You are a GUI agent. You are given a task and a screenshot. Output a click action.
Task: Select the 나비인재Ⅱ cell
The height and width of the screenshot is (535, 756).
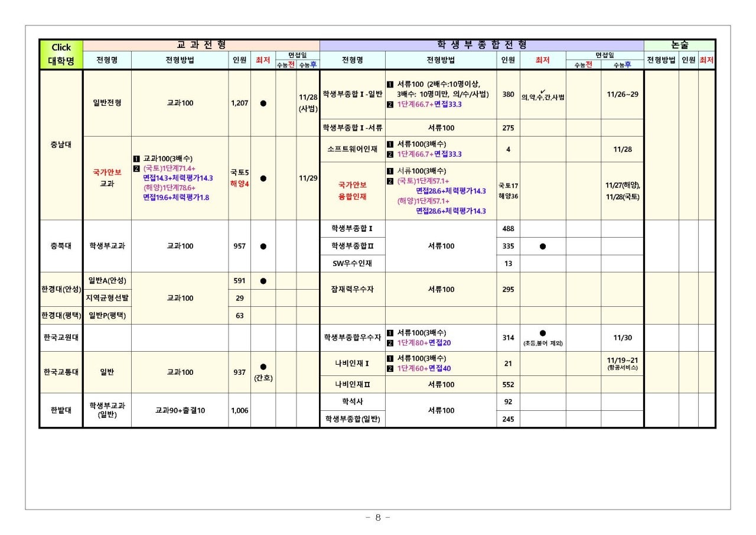[x=353, y=384]
